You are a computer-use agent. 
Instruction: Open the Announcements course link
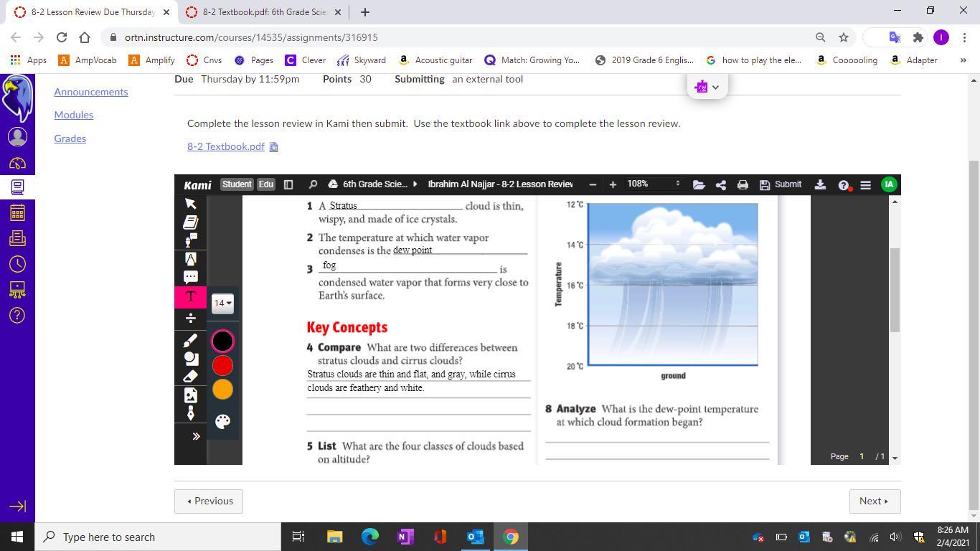click(x=91, y=92)
